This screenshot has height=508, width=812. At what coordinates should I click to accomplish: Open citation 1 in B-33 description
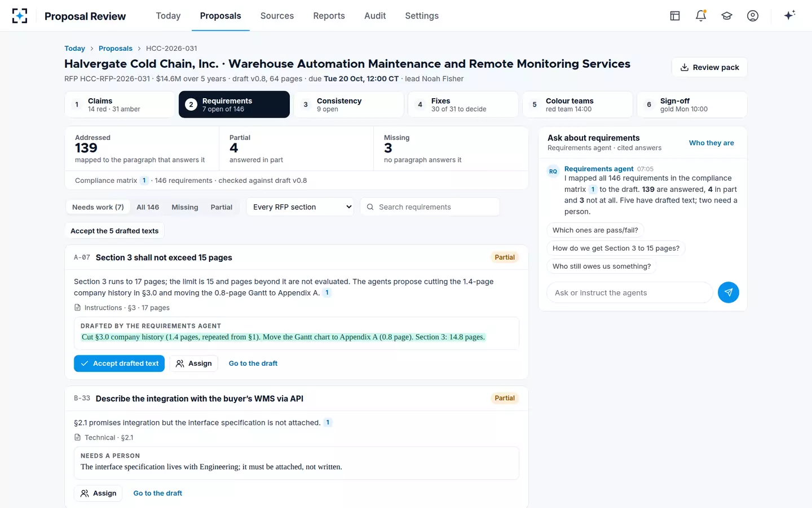(x=328, y=423)
